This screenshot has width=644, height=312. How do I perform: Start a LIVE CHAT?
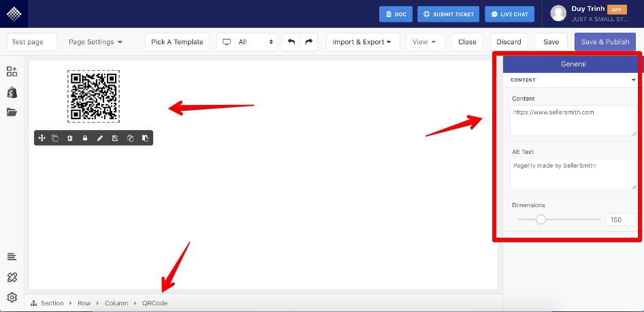coord(510,14)
